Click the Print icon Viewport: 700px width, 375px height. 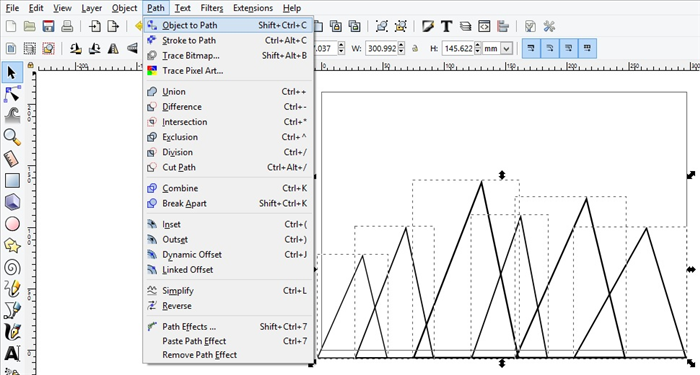coord(67,26)
